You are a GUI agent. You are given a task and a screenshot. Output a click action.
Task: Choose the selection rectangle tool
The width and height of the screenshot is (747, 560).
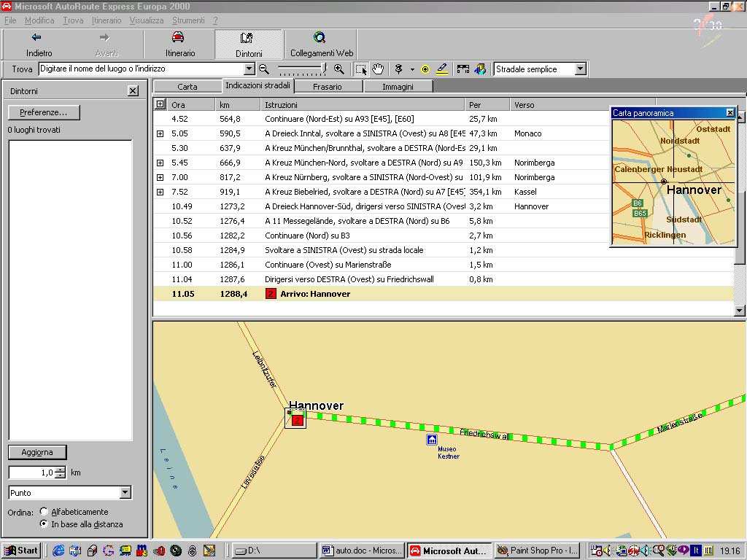tap(361, 69)
